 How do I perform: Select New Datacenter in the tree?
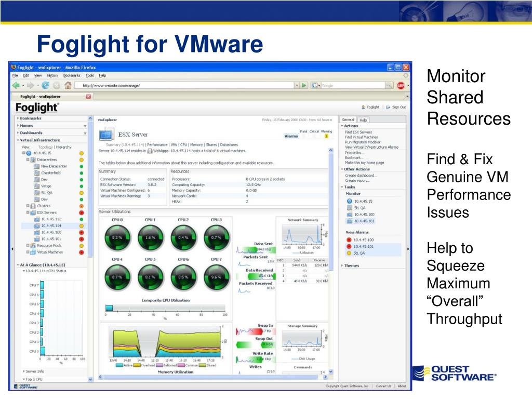(x=54, y=166)
